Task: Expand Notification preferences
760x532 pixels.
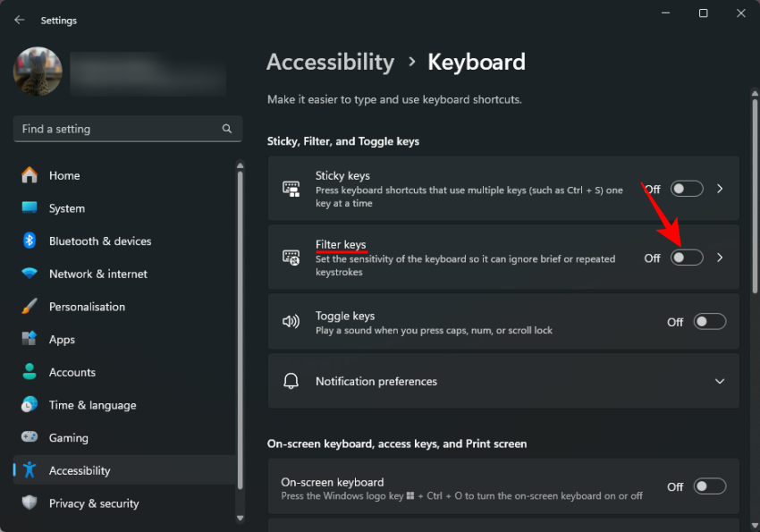Action: tap(720, 381)
